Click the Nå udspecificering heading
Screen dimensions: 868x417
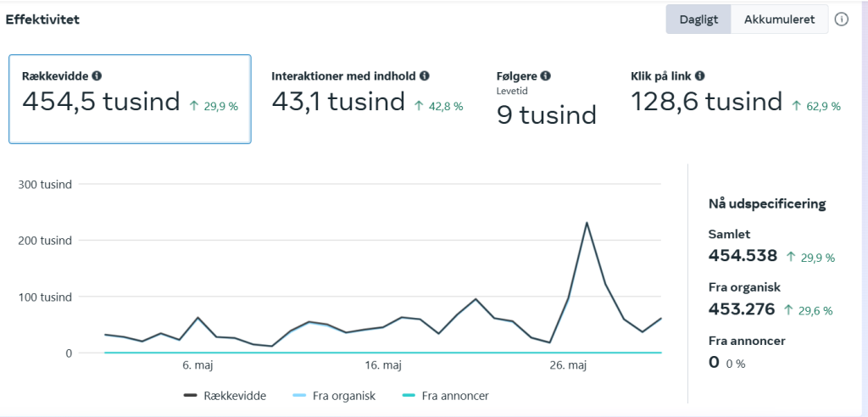[x=767, y=203]
